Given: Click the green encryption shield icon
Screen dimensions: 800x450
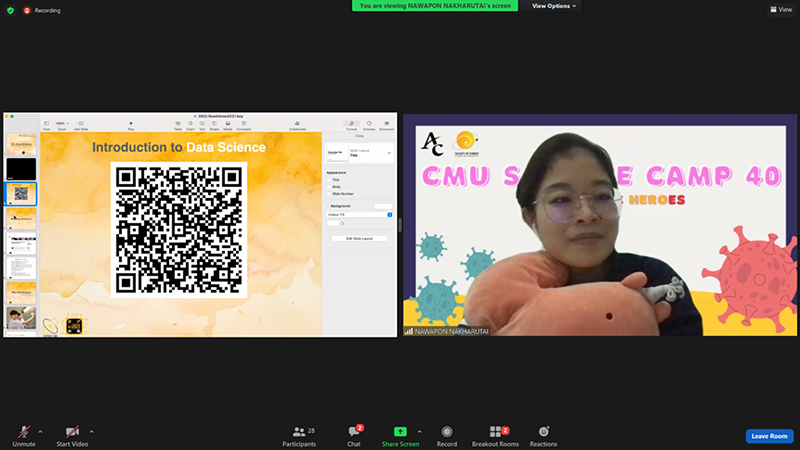Looking at the screenshot, I should pyautogui.click(x=10, y=10).
